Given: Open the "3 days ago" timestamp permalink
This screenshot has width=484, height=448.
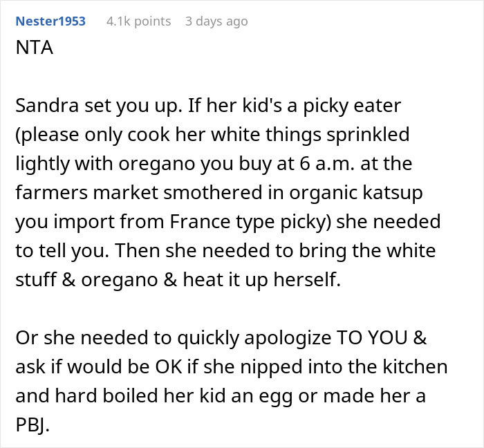Looking at the screenshot, I should pos(216,21).
